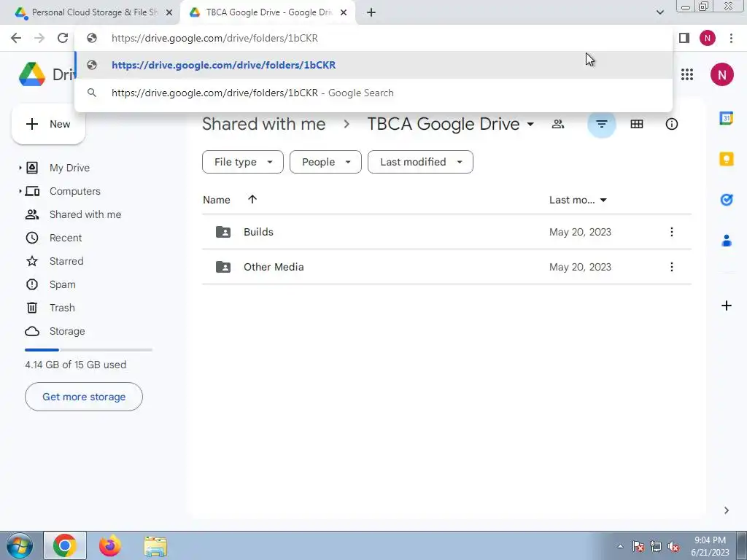This screenshot has height=560, width=747.
Task: Open Firefox from the taskbar
Action: pos(110,546)
